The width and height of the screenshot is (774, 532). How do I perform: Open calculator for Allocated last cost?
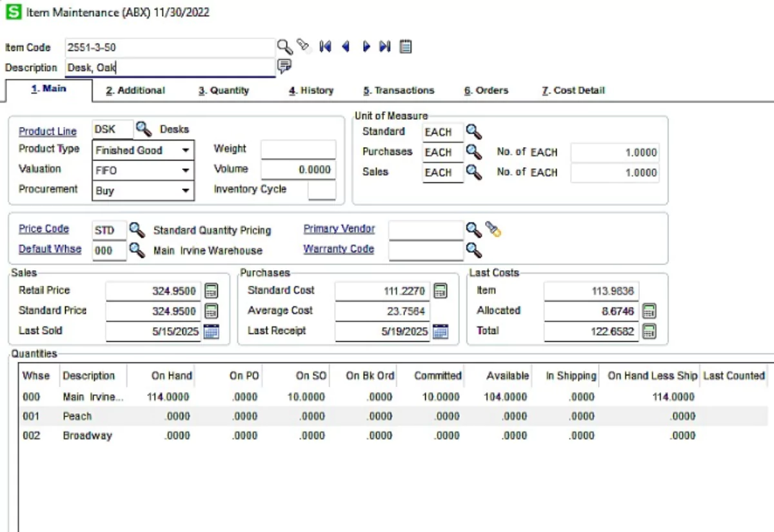click(650, 311)
